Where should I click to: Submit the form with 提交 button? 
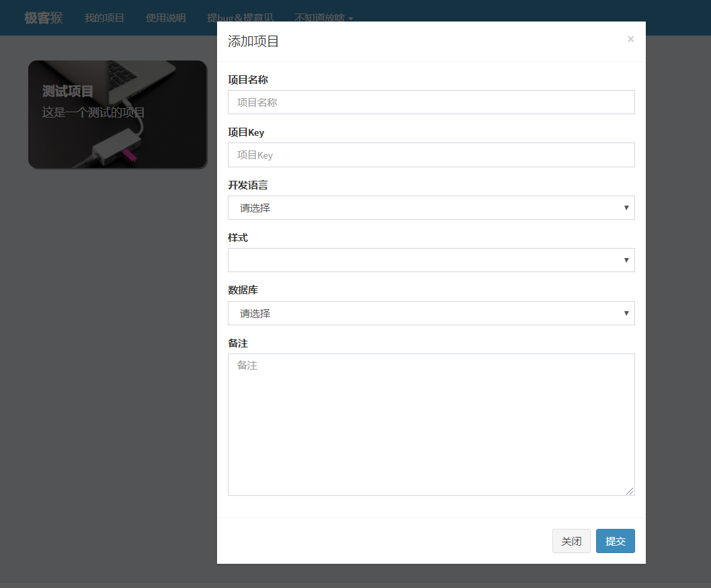(616, 541)
